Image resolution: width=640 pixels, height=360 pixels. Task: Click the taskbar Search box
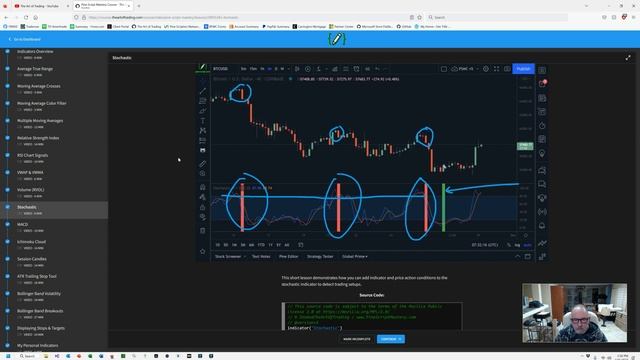[x=28, y=356]
